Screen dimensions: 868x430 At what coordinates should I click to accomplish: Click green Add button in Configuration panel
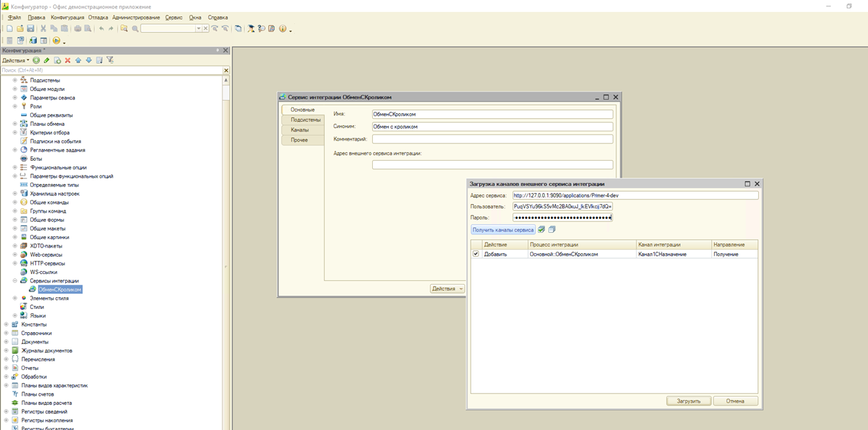coord(36,61)
